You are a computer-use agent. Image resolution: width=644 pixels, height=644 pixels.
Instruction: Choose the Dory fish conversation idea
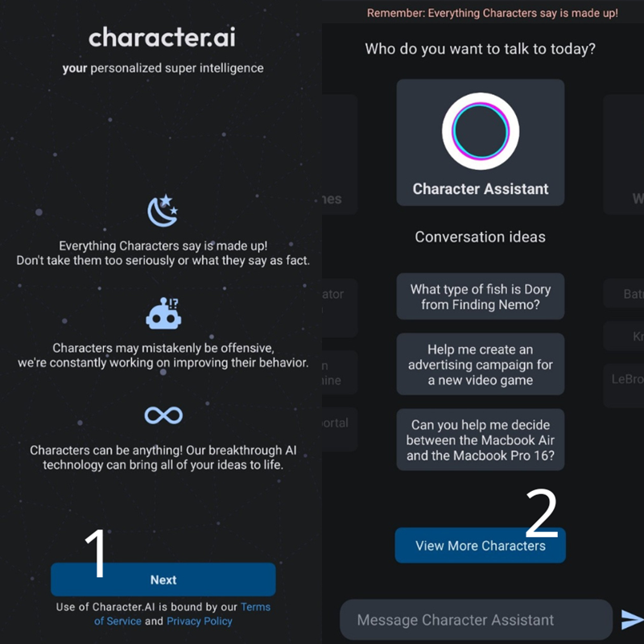481,296
